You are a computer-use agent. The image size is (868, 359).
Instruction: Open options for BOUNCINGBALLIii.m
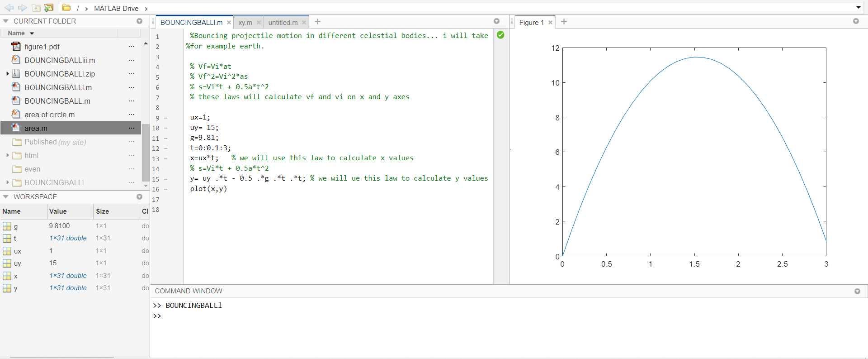tap(131, 60)
